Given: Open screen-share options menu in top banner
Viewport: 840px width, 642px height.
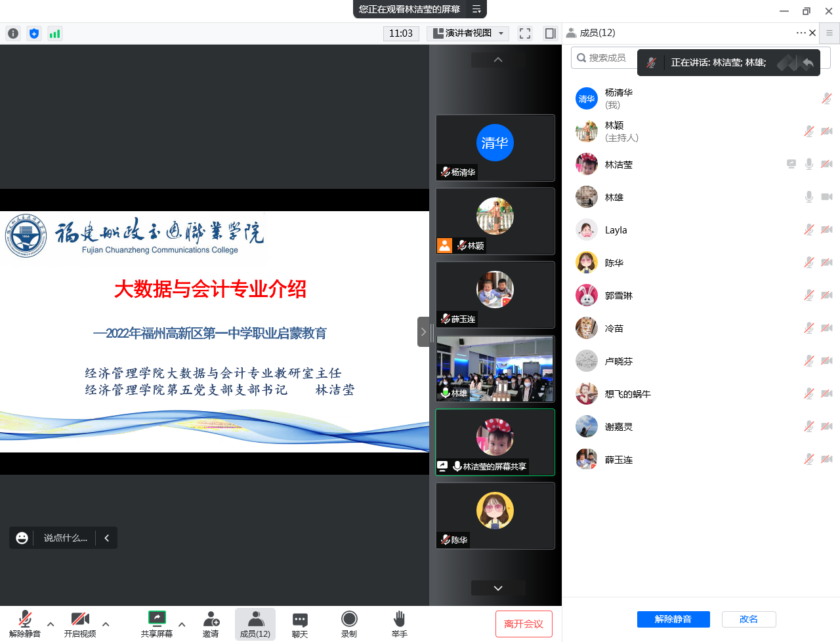Looking at the screenshot, I should click(x=476, y=9).
